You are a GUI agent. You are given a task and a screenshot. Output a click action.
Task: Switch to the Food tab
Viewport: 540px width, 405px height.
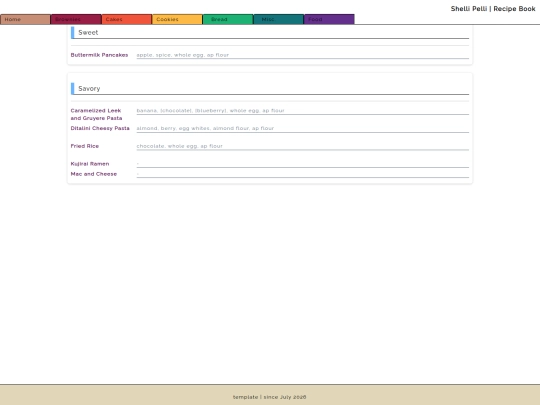tap(329, 19)
